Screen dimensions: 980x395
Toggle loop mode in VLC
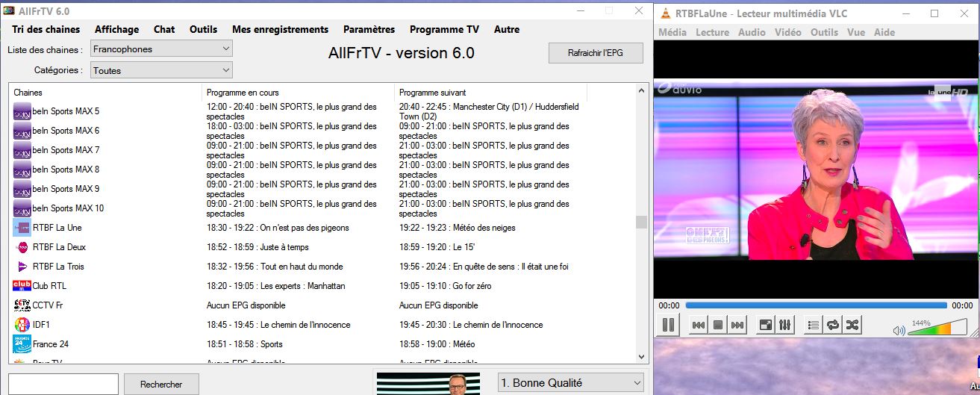(833, 326)
